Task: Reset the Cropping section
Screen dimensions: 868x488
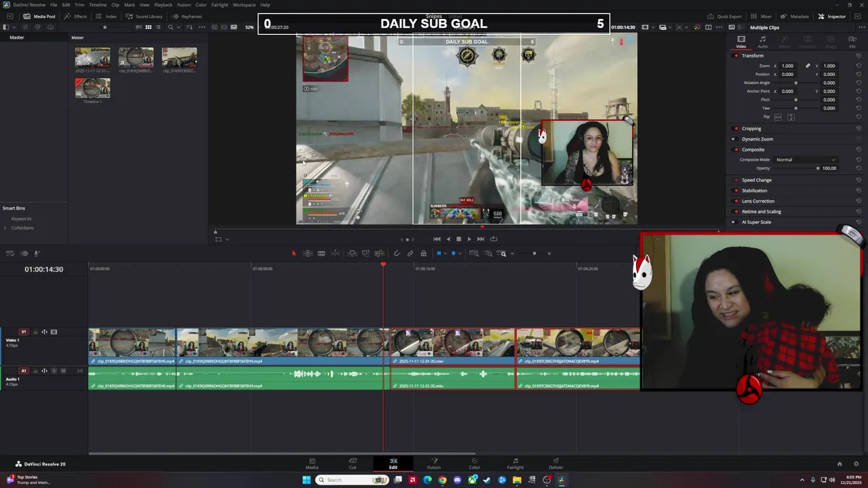Action: [x=859, y=128]
